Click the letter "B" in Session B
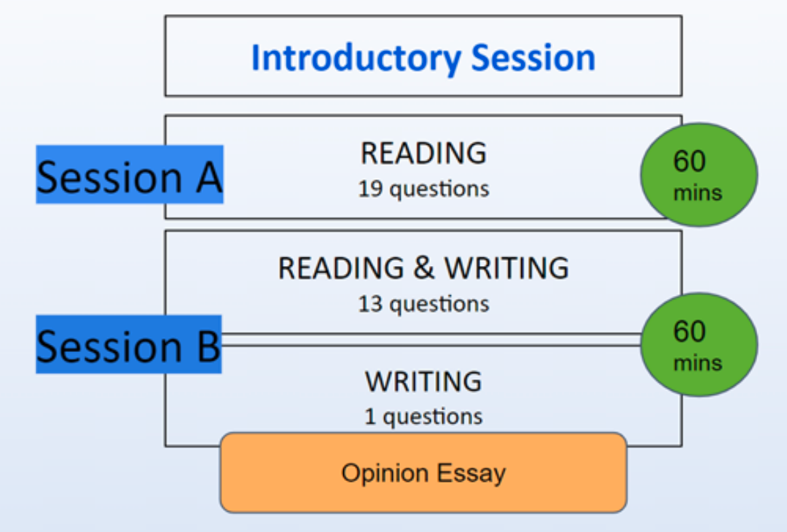The width and height of the screenshot is (787, 532). [205, 346]
